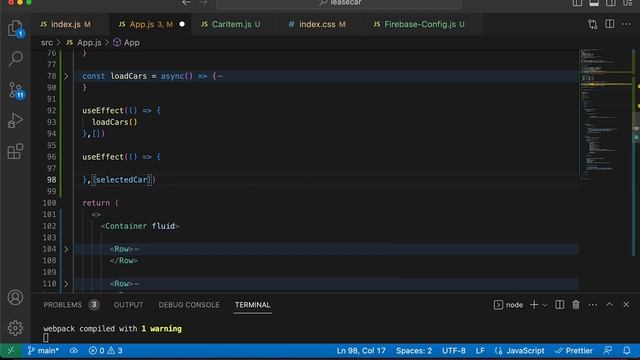Screen dimensions: 640x360
Task: Expand the folded Row at line 110
Action: (66, 284)
